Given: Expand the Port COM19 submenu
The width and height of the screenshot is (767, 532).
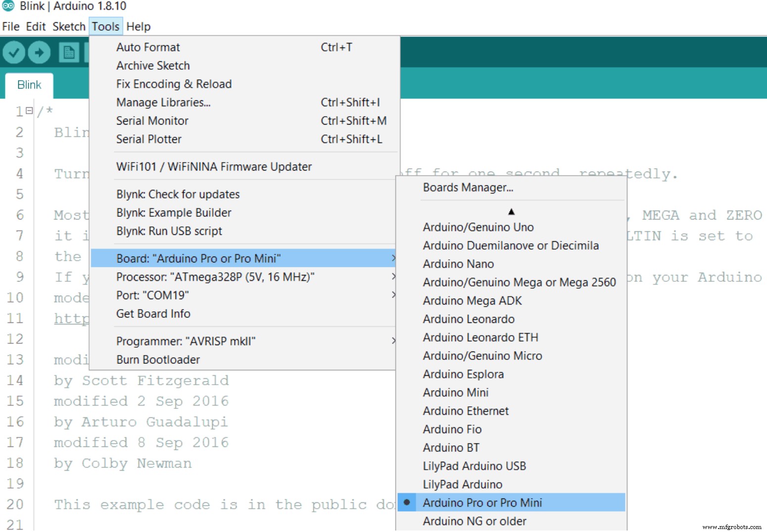Looking at the screenshot, I should pos(242,295).
